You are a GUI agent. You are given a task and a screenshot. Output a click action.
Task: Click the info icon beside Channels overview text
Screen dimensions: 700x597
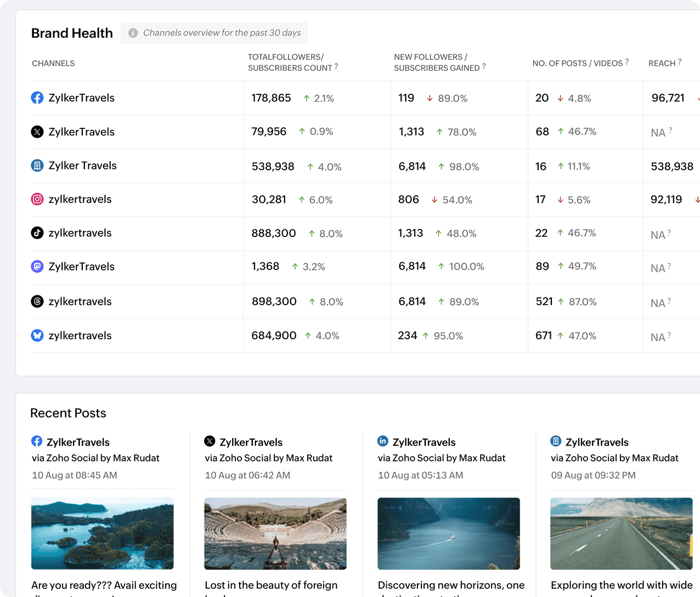133,33
